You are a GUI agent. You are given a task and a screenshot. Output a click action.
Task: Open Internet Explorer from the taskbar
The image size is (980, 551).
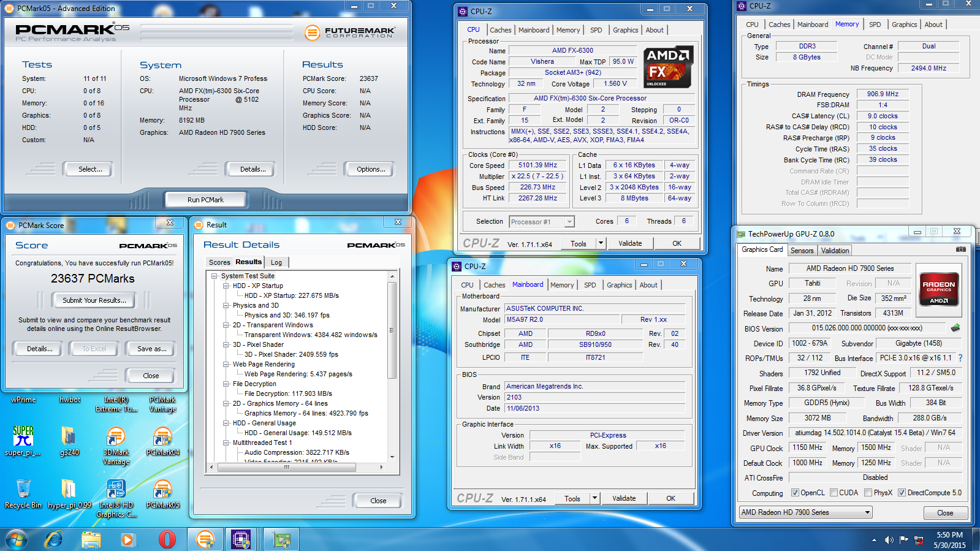tap(54, 539)
